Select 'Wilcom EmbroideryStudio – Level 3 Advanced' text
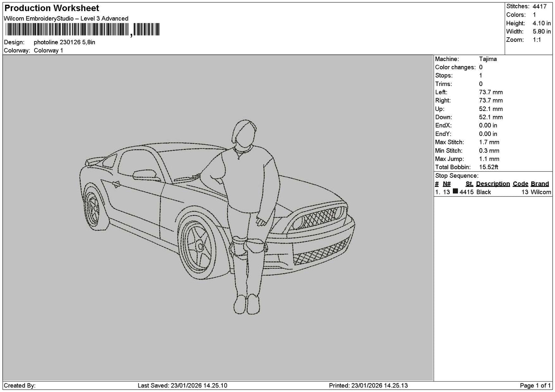This screenshot has width=555, height=392. pos(66,18)
